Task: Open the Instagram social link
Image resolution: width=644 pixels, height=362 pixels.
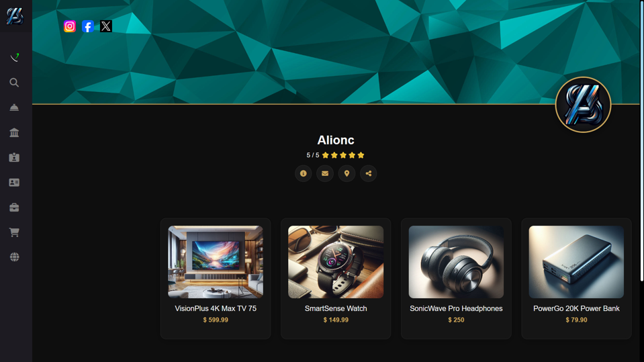Action: [70, 26]
